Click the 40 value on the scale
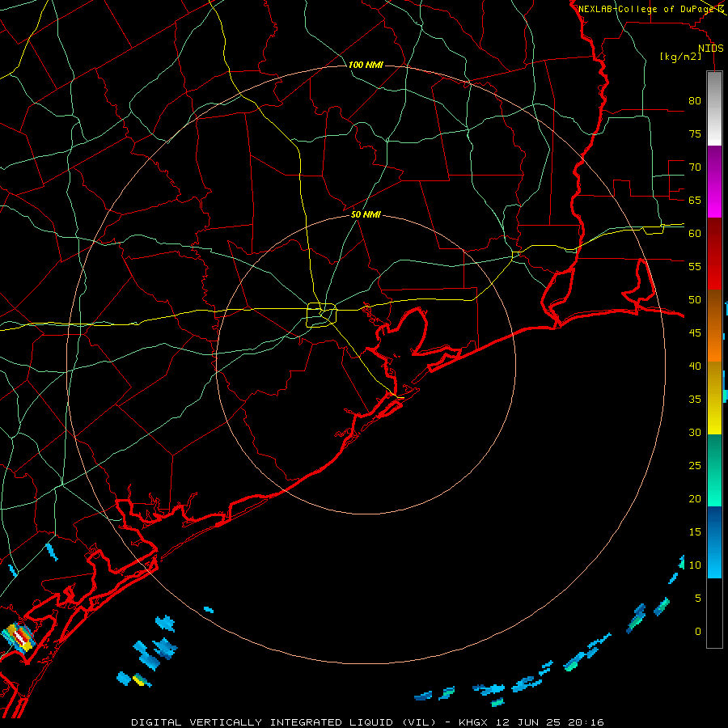 tap(695, 366)
